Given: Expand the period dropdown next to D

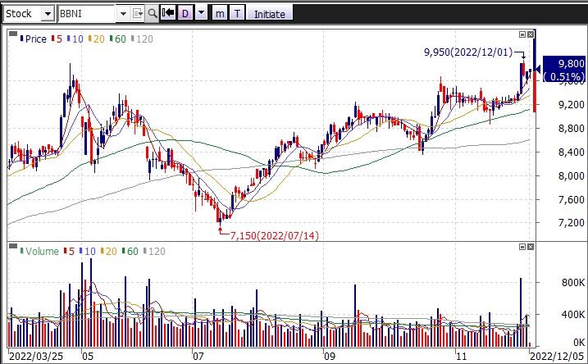Looking at the screenshot, I should point(200,13).
